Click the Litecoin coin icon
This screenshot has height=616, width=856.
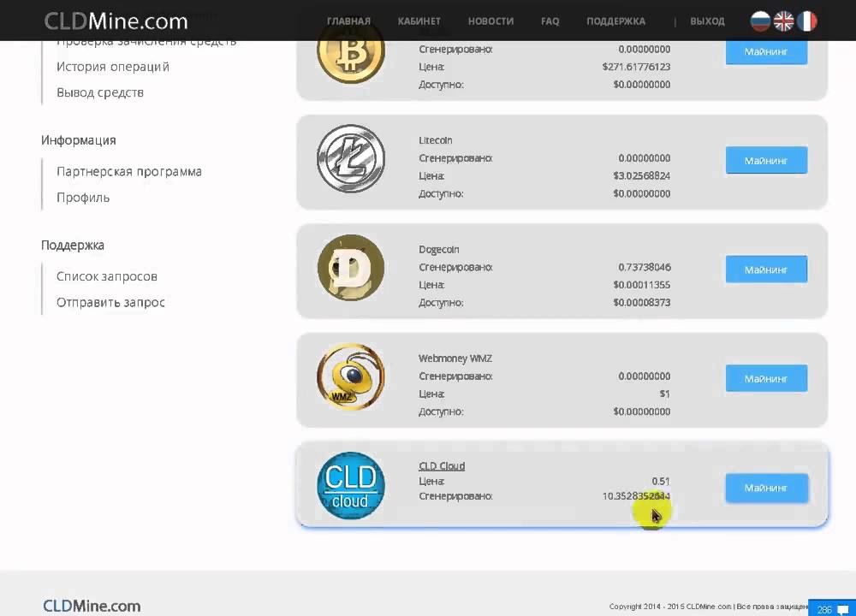pyautogui.click(x=351, y=159)
